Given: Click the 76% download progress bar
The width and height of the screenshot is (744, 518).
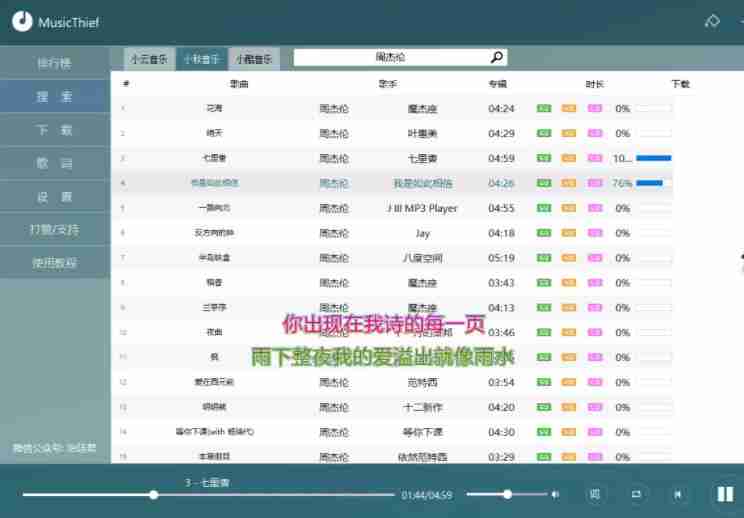Looking at the screenshot, I should 654,183.
